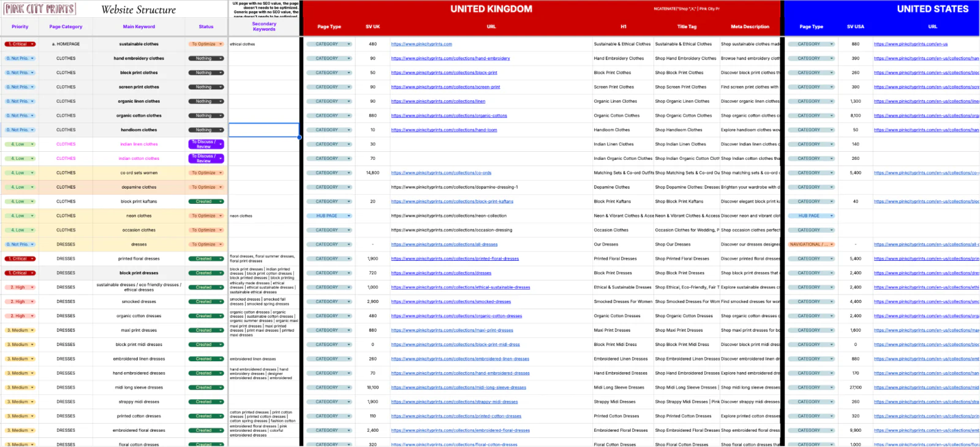Open the UK smocked-dresses collection link
Screen dimensions: 980x447
tap(451, 301)
